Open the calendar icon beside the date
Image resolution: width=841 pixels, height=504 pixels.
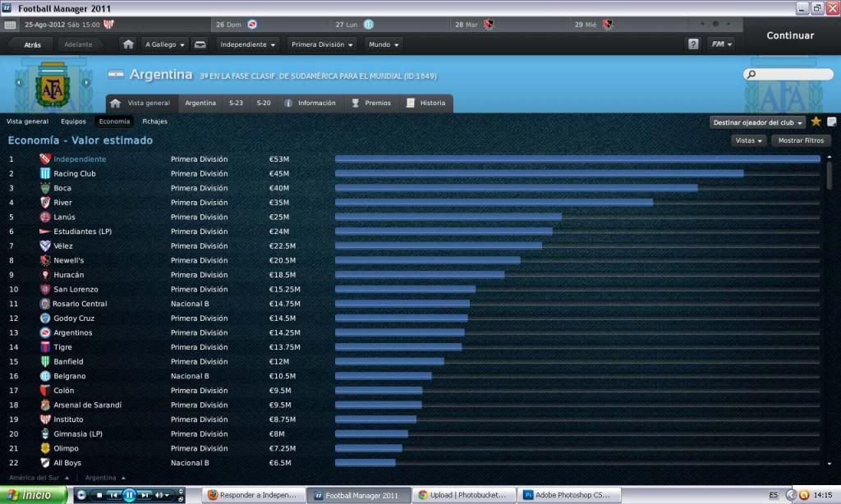pos(10,25)
